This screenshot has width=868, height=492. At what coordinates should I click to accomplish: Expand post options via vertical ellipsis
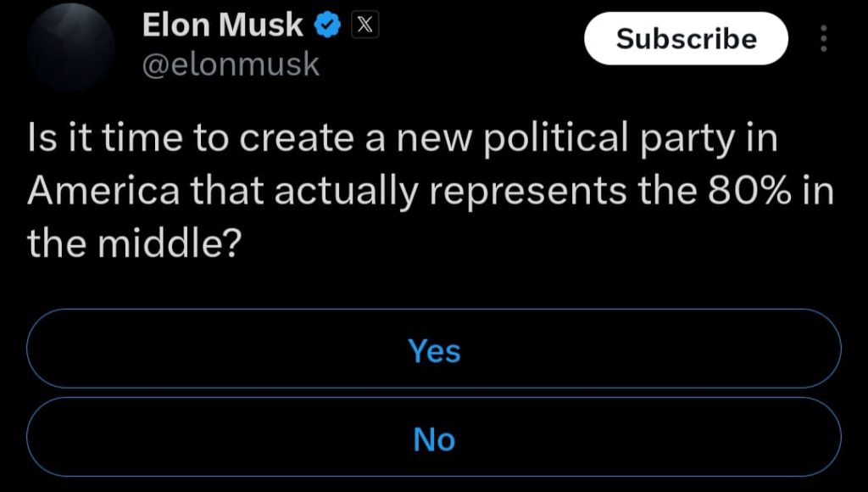[x=824, y=38]
